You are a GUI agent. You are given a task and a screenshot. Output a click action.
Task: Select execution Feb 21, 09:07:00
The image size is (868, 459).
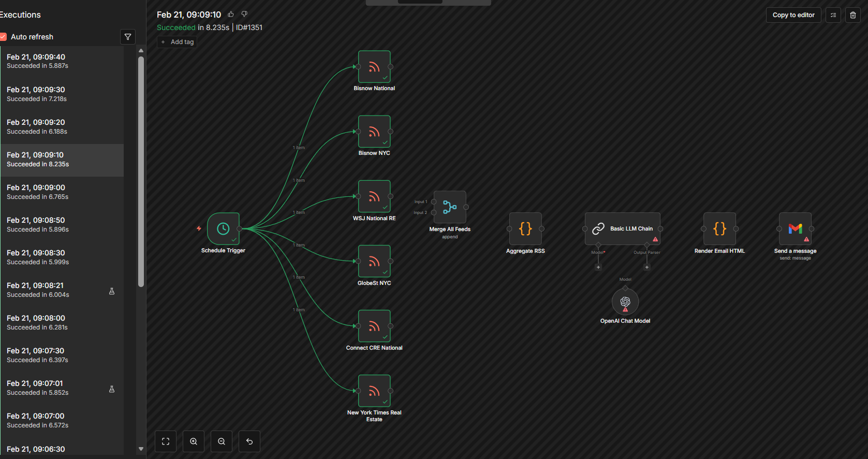[x=62, y=421]
